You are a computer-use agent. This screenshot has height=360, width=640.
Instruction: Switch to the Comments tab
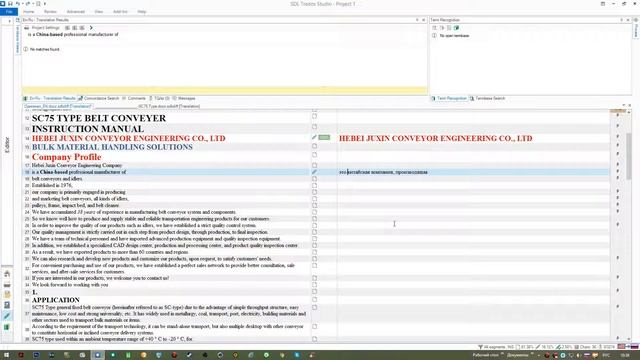pyautogui.click(x=134, y=98)
